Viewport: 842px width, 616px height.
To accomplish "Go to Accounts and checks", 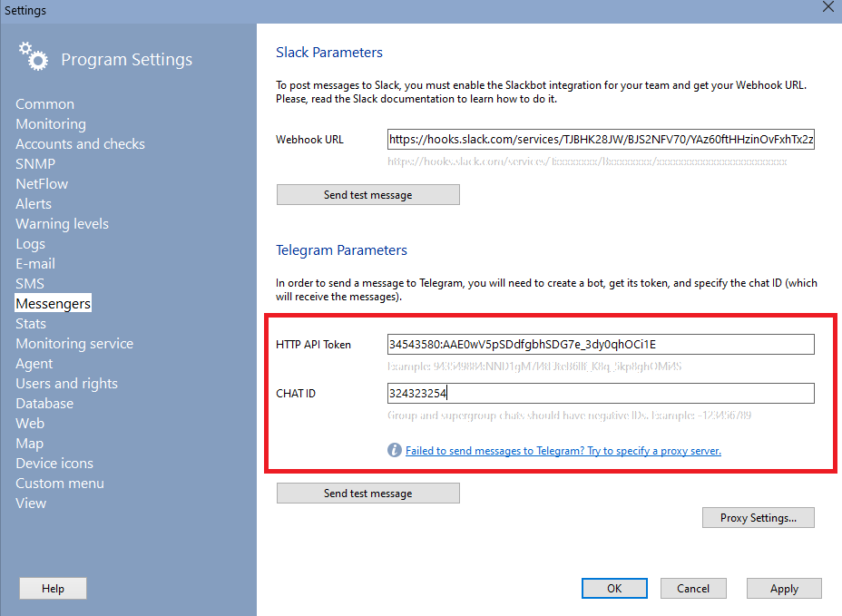I will coord(80,144).
